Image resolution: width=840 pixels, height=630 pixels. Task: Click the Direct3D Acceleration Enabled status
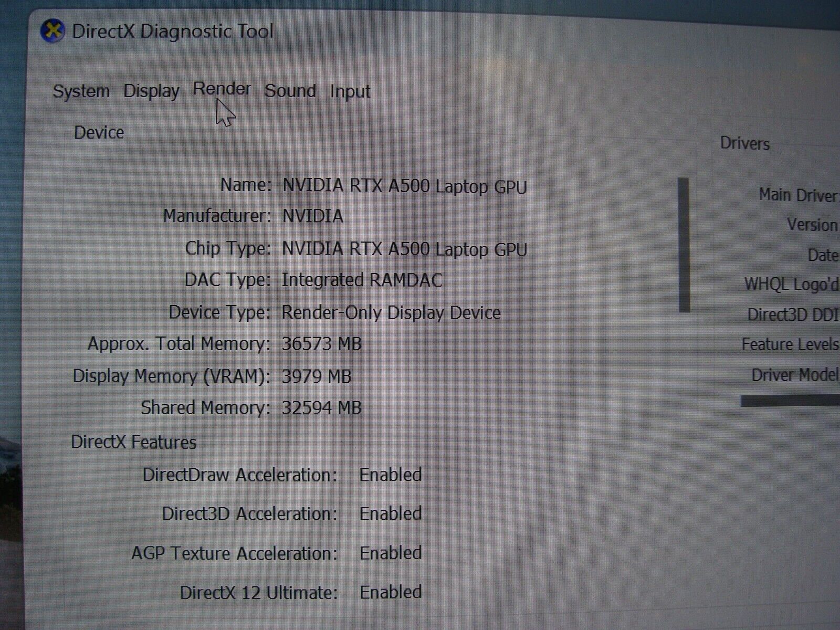[x=391, y=513]
